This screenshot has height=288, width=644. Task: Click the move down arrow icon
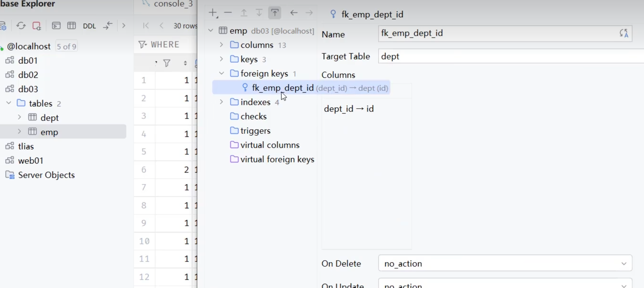coord(259,13)
